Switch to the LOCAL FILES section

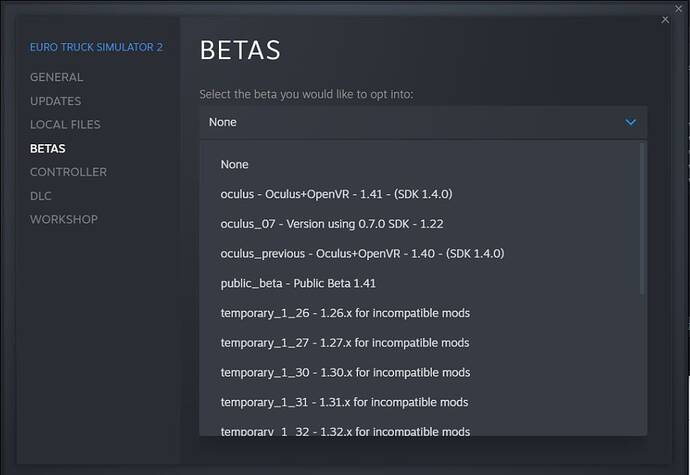pos(65,125)
